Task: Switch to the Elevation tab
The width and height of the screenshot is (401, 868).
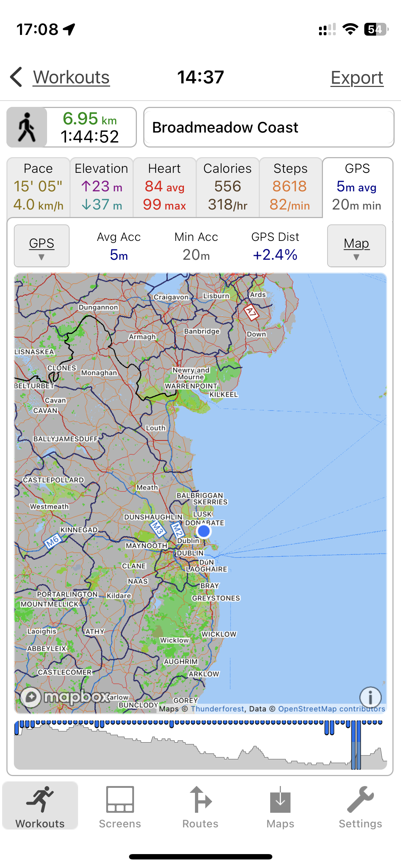Action: point(102,187)
